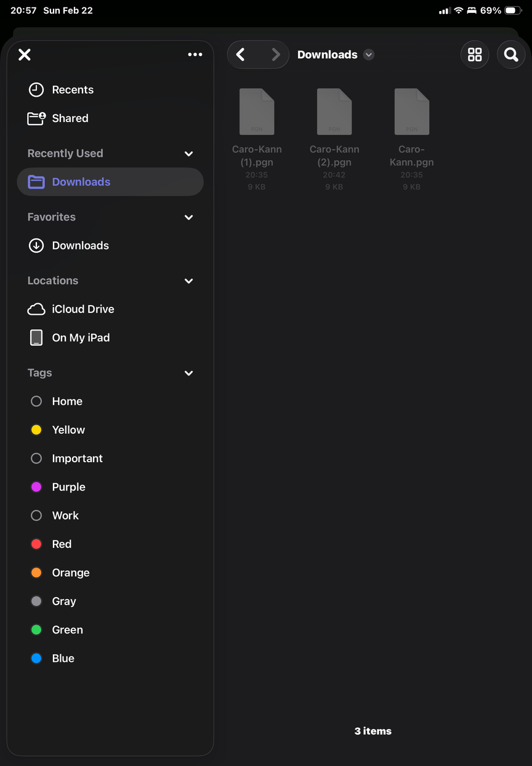The image size is (532, 766).
Task: Open the Downloads title dropdown
Action: (x=369, y=55)
